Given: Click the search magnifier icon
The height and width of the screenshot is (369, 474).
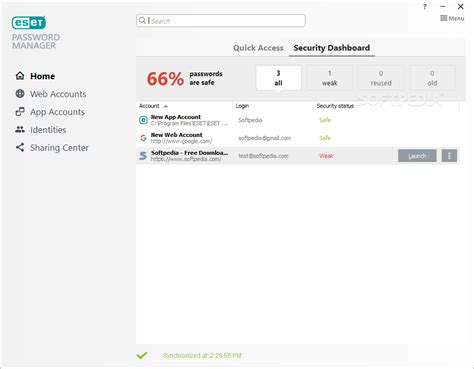Looking at the screenshot, I should (x=142, y=20).
